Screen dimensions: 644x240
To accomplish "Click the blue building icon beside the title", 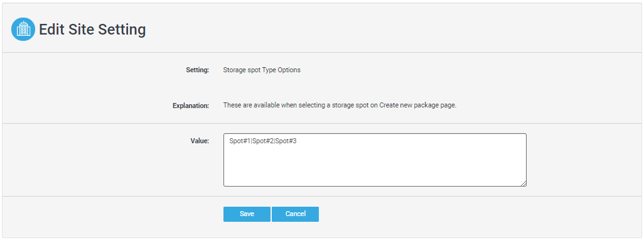I will 23,30.
